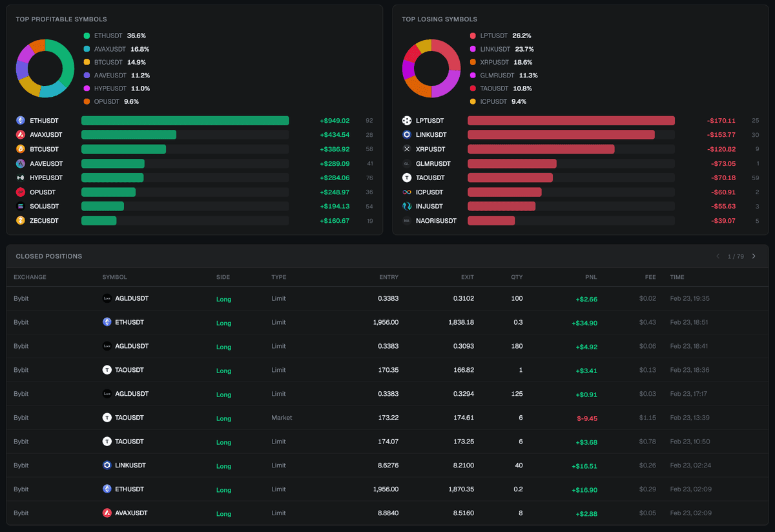Screen dimensions: 775x532
Task: Click the $-9.45 PNL cell
Action: pos(587,418)
